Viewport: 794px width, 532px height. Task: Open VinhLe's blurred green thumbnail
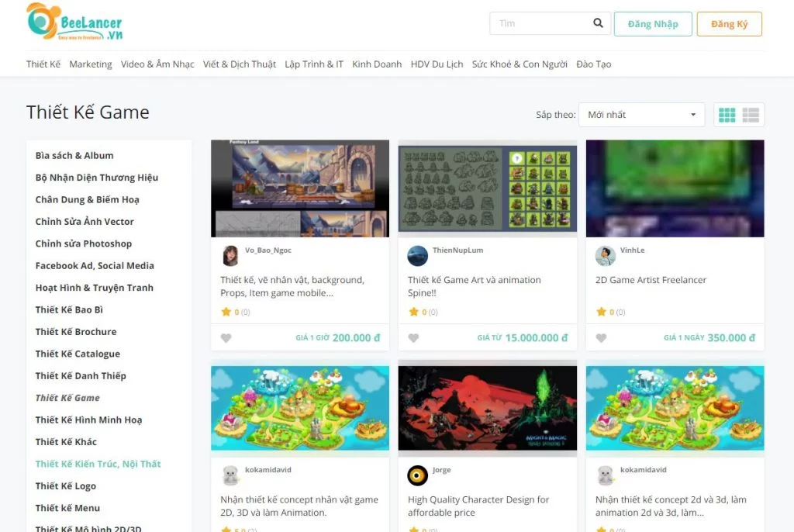pos(675,188)
